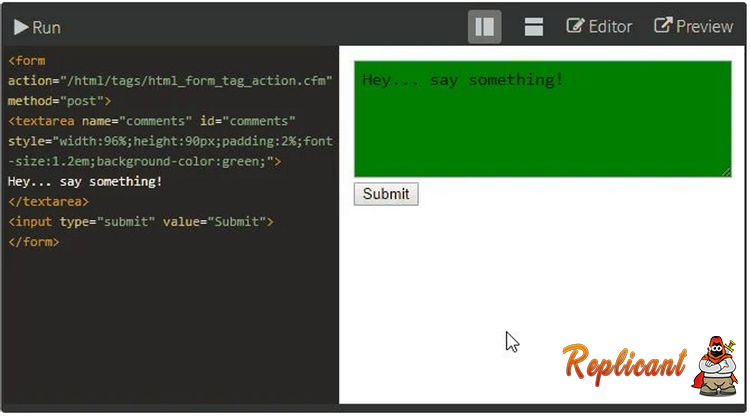This screenshot has width=750, height=416.
Task: Open the Preview view
Action: [693, 26]
